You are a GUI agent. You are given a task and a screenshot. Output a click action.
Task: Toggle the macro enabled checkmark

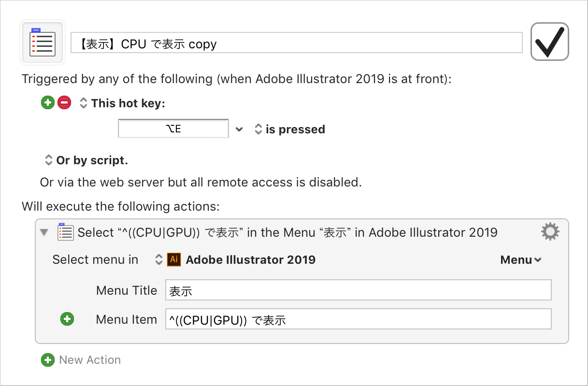pyautogui.click(x=549, y=42)
